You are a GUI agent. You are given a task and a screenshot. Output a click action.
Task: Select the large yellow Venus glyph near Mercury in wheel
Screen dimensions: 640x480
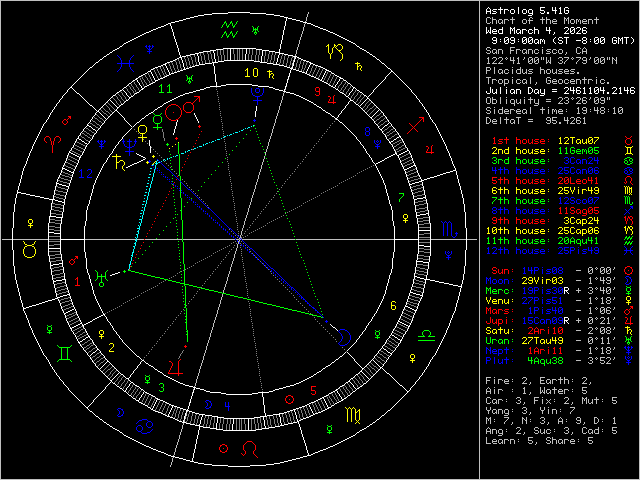(142, 133)
